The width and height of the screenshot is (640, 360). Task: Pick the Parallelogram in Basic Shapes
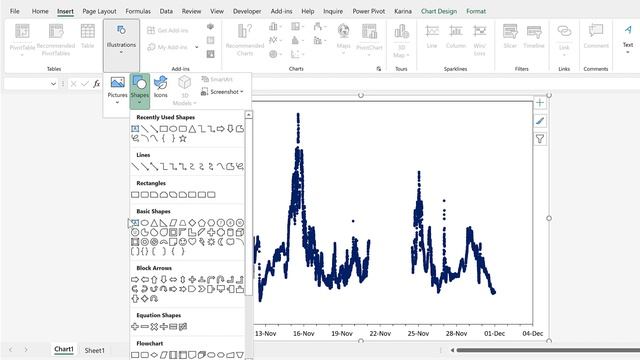click(x=173, y=223)
